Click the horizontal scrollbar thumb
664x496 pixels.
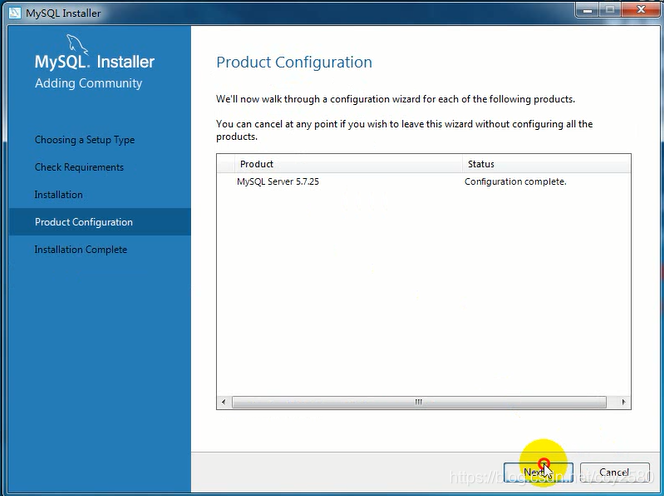click(419, 402)
